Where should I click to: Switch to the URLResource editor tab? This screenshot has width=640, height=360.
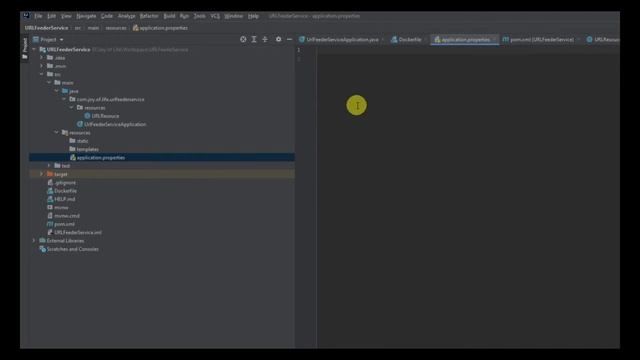click(603, 40)
